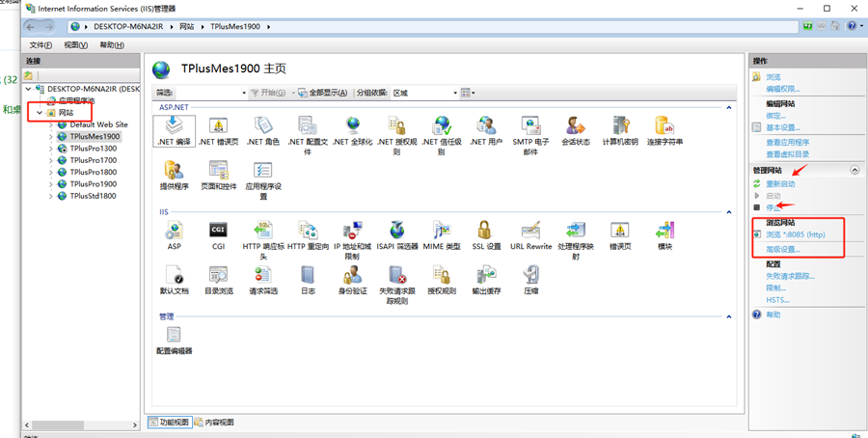Open the 目录浏览 icon

(219, 279)
